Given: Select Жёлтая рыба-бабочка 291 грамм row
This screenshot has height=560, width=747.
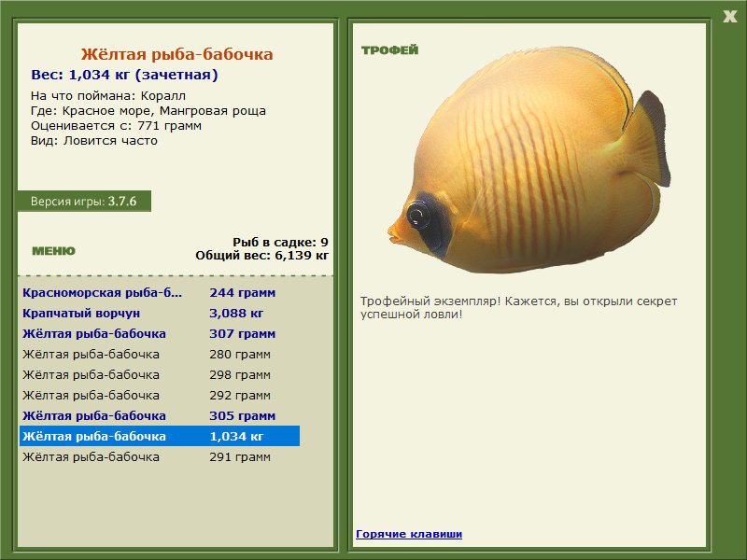Looking at the screenshot, I should pos(160,456).
